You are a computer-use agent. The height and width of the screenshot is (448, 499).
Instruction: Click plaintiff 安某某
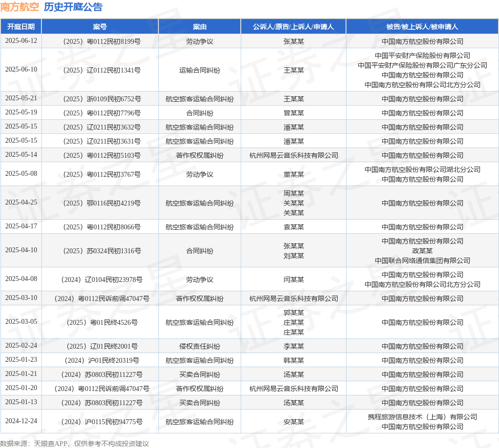click(x=293, y=422)
